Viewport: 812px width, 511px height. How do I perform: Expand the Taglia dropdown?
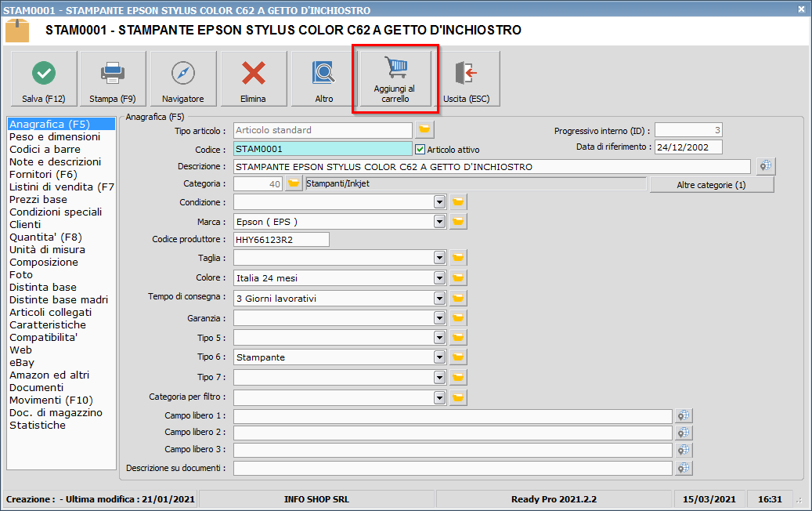pyautogui.click(x=439, y=258)
